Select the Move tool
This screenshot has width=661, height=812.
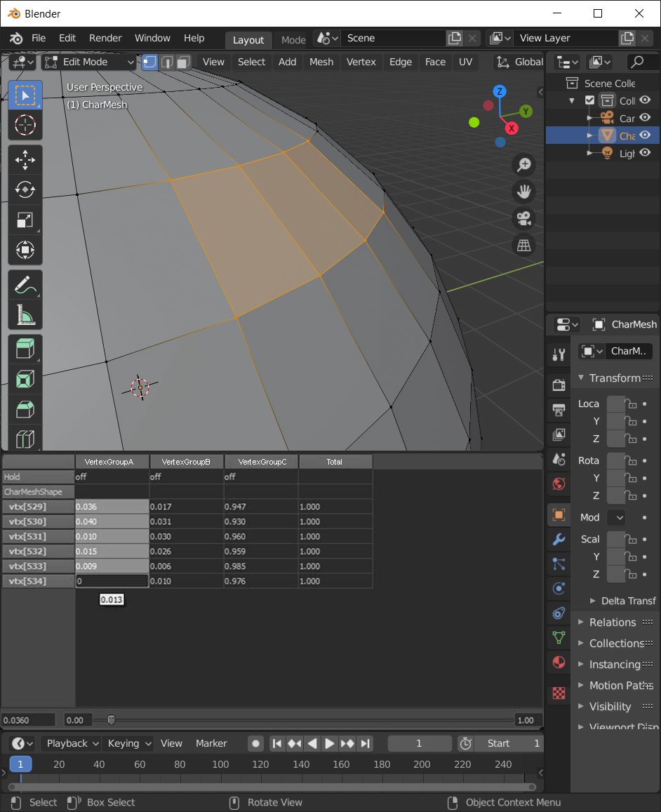25,160
